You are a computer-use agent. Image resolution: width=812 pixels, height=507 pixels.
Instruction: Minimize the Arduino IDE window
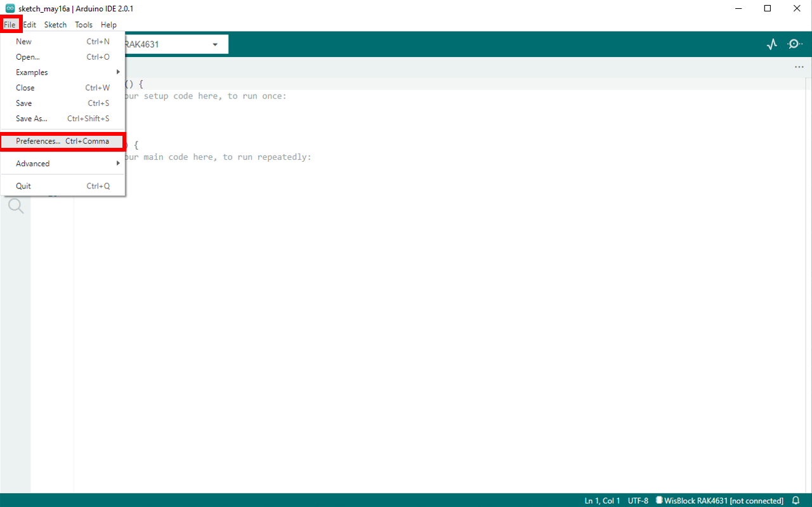(x=738, y=8)
